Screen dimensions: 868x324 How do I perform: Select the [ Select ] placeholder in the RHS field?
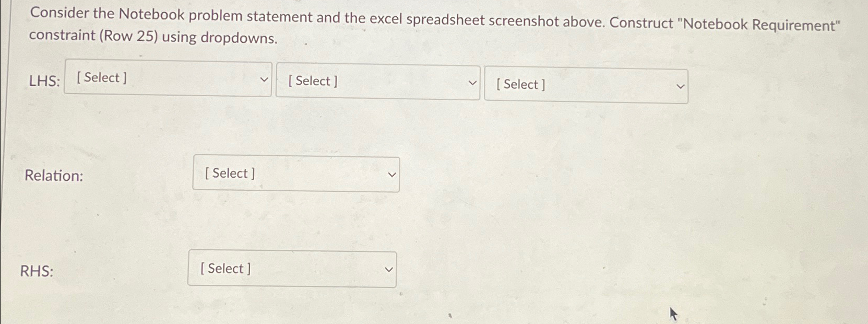224,268
